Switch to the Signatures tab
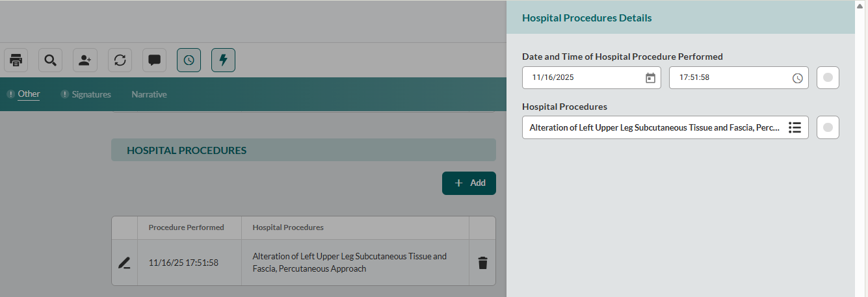 91,94
